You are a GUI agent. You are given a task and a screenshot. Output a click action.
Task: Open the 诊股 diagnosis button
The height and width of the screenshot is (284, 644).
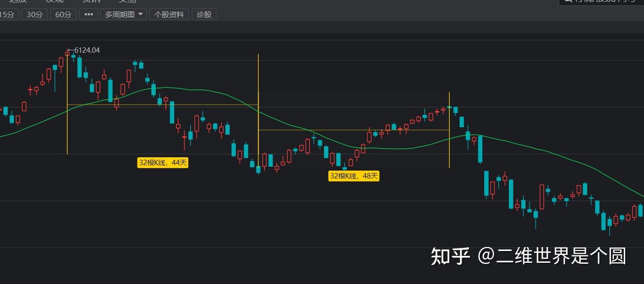click(x=204, y=15)
